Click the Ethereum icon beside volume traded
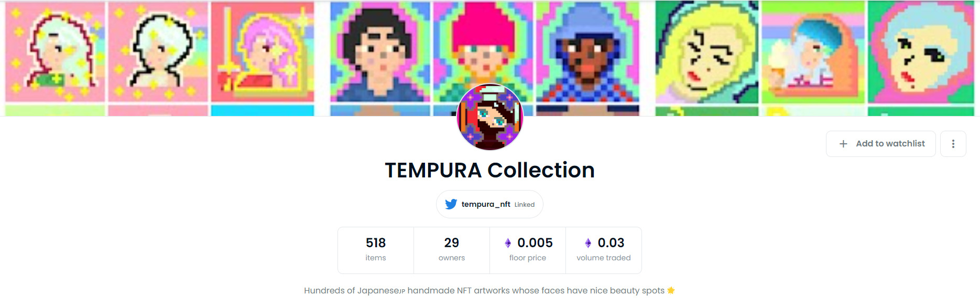The width and height of the screenshot is (980, 306). [x=588, y=243]
